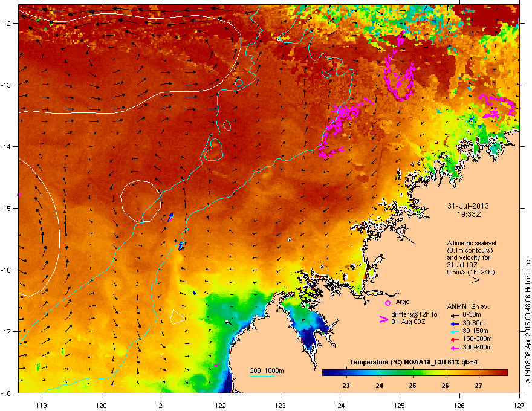532x411 pixels.
Task: Click the latitude axis label -16
Action: click(x=7, y=270)
